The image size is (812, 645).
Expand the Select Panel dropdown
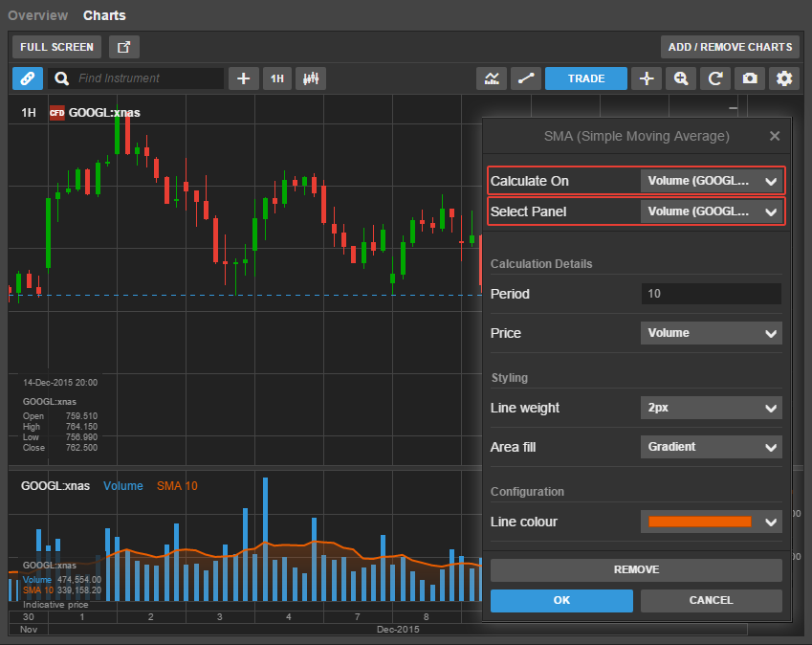click(x=711, y=211)
